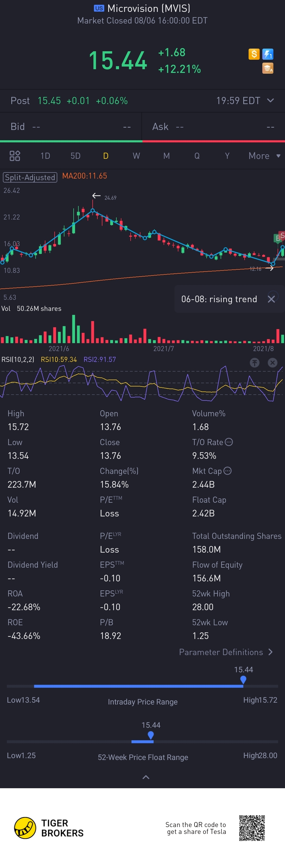Tap the Dividend Yield label
The width and height of the screenshot is (285, 868).
tap(33, 565)
